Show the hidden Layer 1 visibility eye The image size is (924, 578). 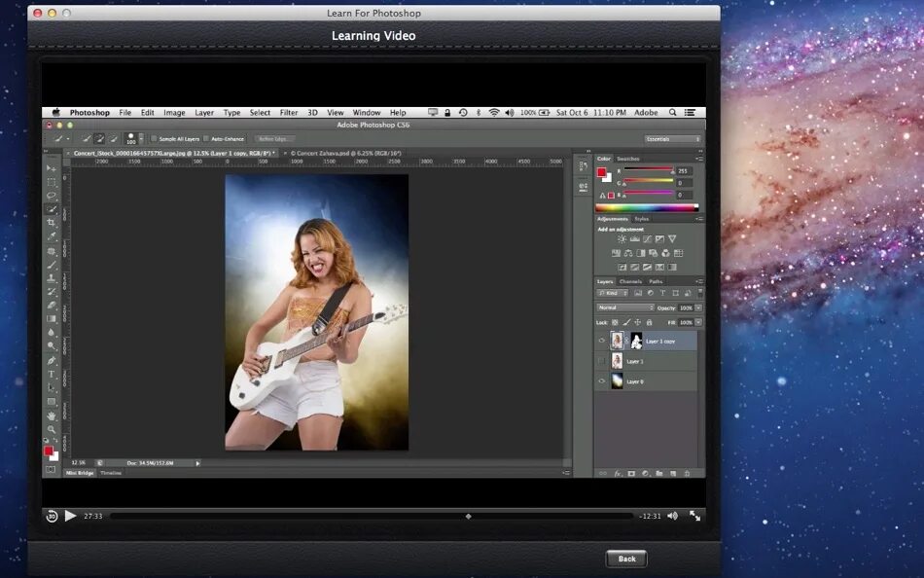coord(601,361)
